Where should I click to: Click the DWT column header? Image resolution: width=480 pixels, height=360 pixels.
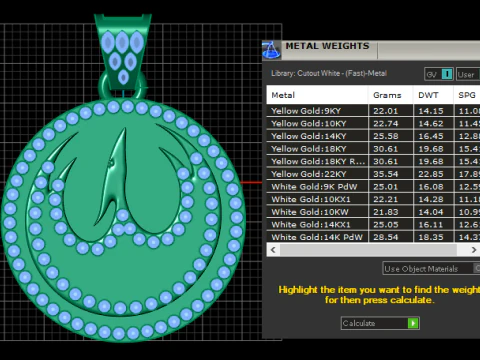(433, 95)
